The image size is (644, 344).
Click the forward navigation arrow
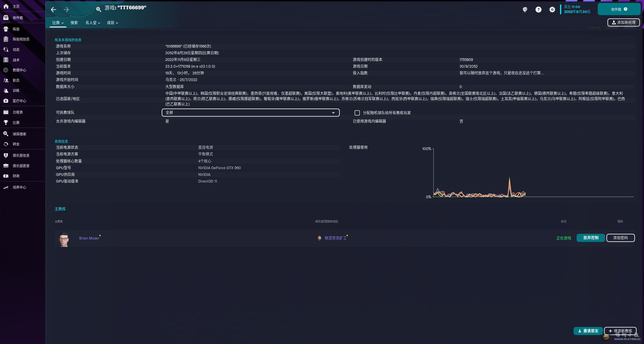click(x=66, y=10)
